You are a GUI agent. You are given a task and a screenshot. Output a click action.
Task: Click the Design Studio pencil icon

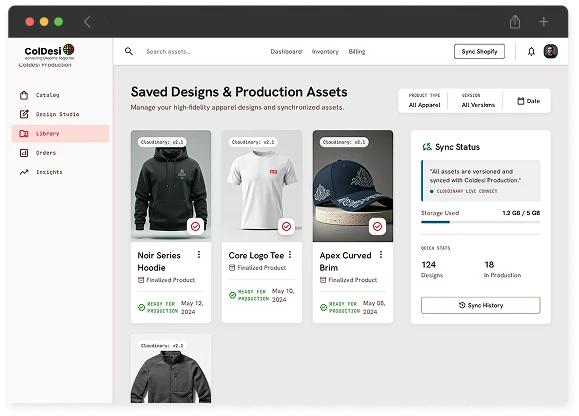coord(24,114)
